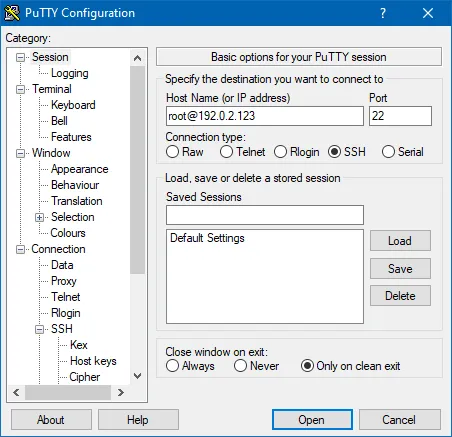Click the Help button
Screen dimensions: 452x437
(138, 420)
